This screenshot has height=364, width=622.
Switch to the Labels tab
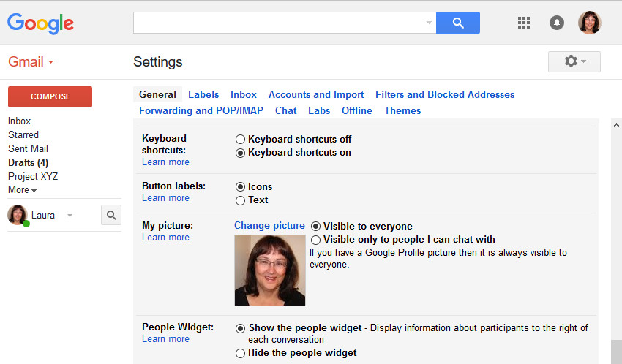click(x=203, y=95)
